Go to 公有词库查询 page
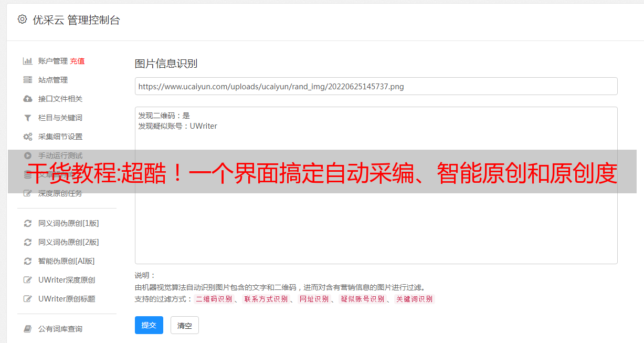This screenshot has width=644, height=343. pyautogui.click(x=60, y=329)
